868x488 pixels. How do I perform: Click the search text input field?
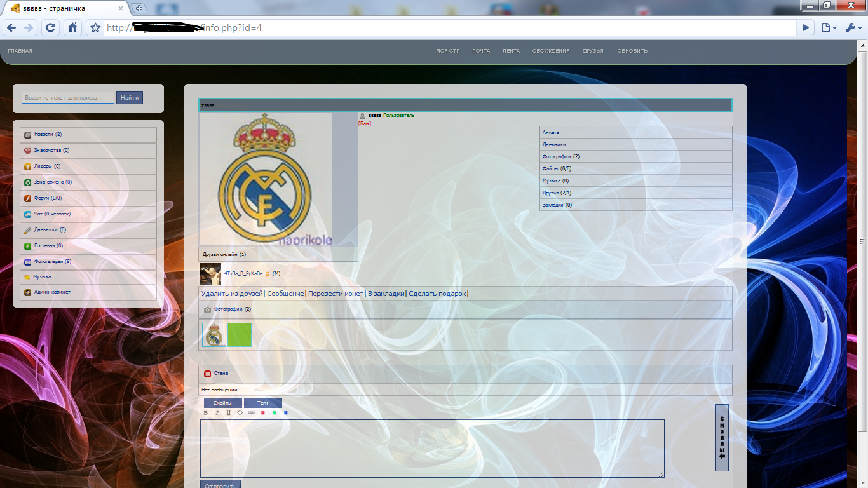pyautogui.click(x=68, y=98)
